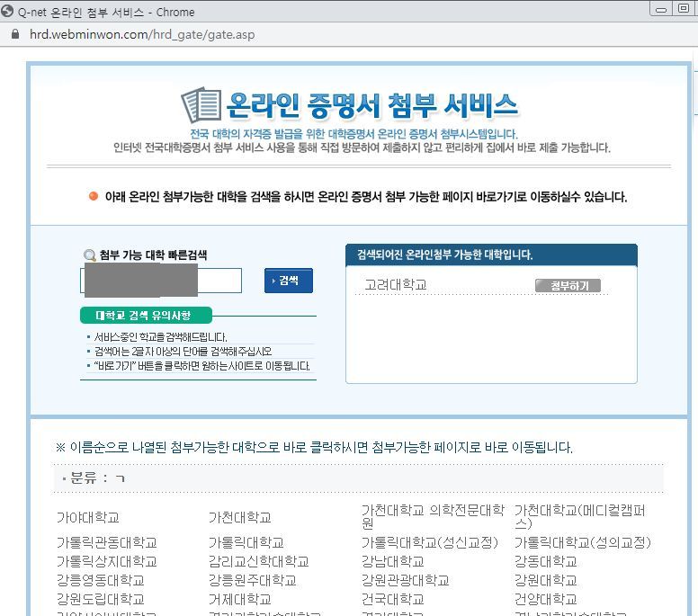Open the 가천대학교 link
Viewport: 698px width, 616px height.
tap(240, 517)
